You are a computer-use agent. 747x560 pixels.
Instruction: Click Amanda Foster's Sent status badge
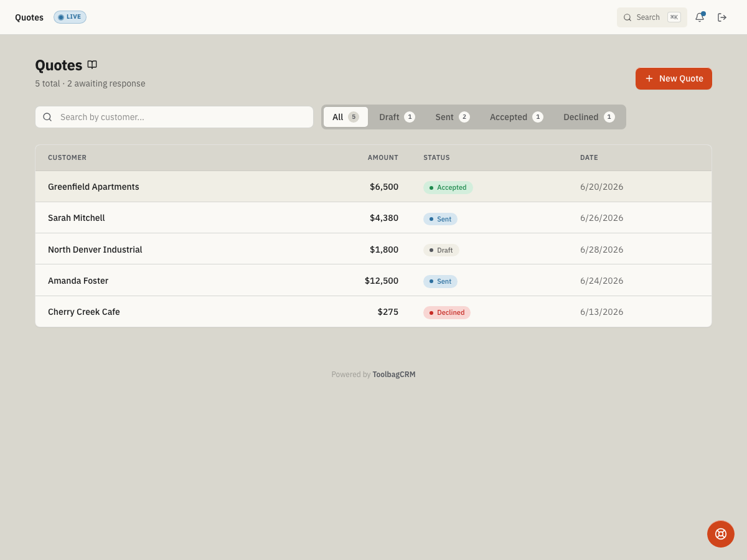(440, 281)
